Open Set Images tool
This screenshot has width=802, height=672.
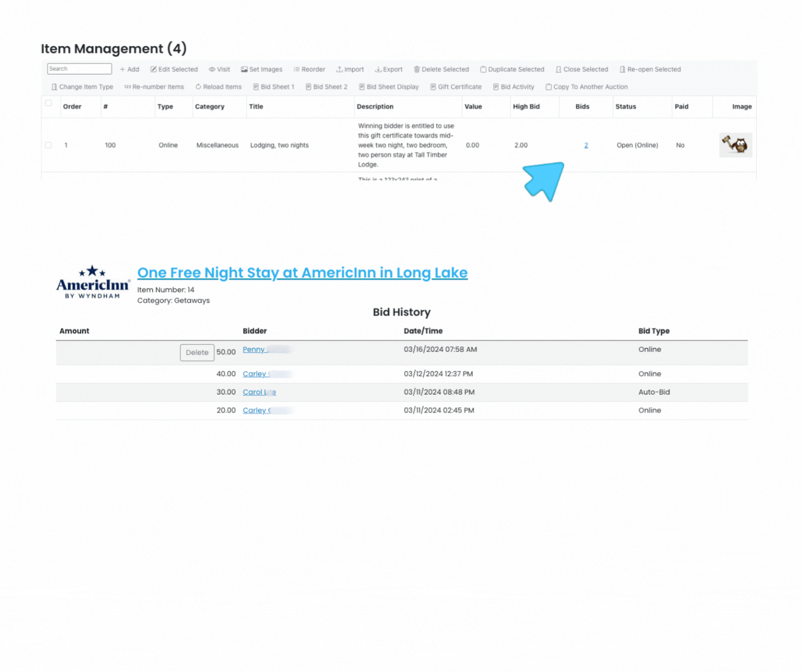pyautogui.click(x=261, y=69)
